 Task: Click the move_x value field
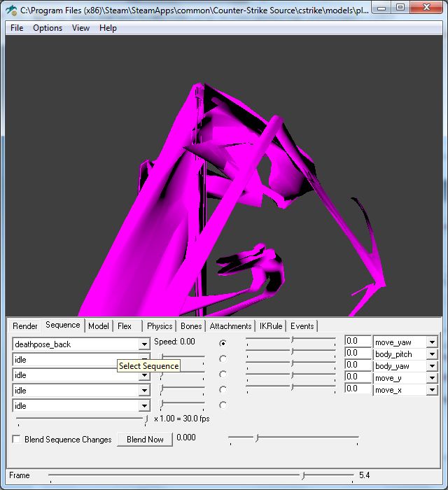358,388
